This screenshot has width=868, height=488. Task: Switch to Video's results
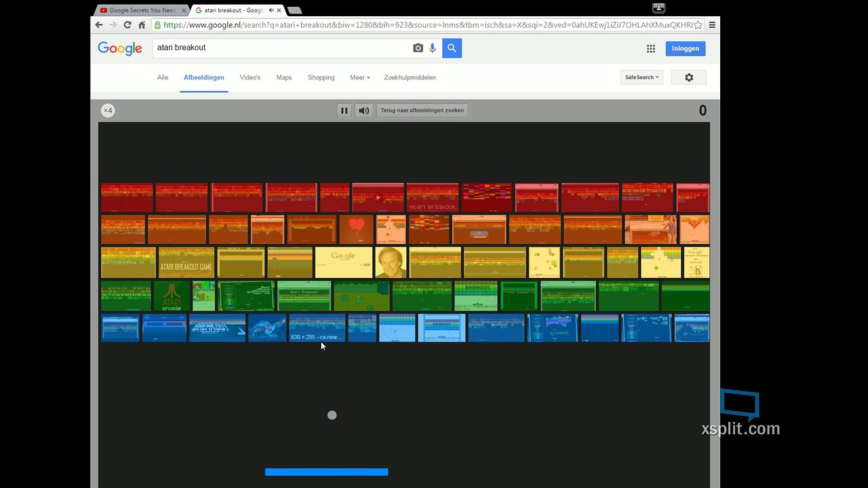pos(250,77)
